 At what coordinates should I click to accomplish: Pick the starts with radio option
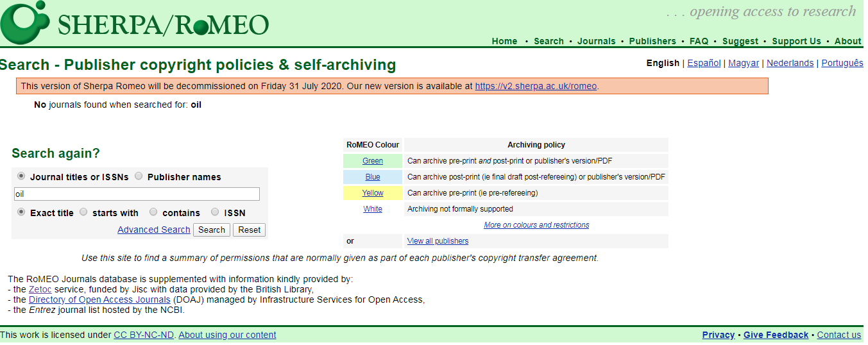pos(83,212)
